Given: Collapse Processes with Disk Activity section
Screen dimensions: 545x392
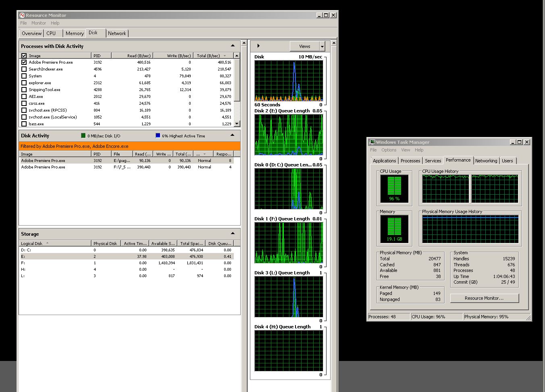Looking at the screenshot, I should click(x=233, y=46).
